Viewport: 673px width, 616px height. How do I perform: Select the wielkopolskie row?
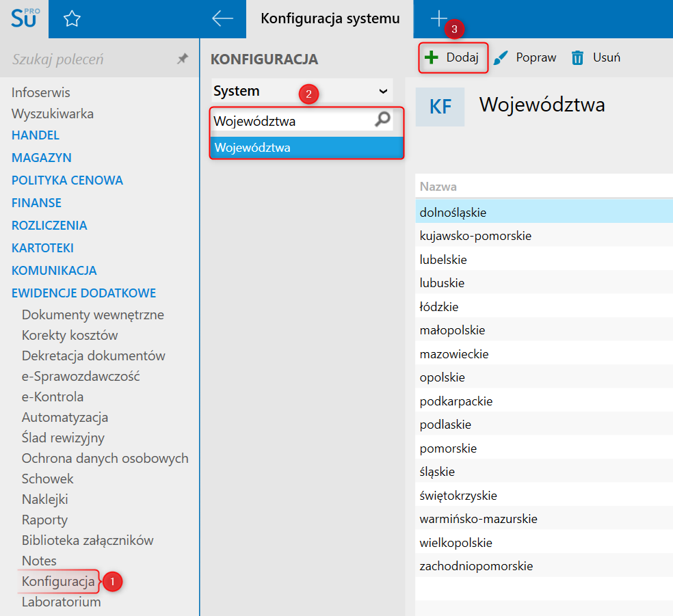coord(544,543)
